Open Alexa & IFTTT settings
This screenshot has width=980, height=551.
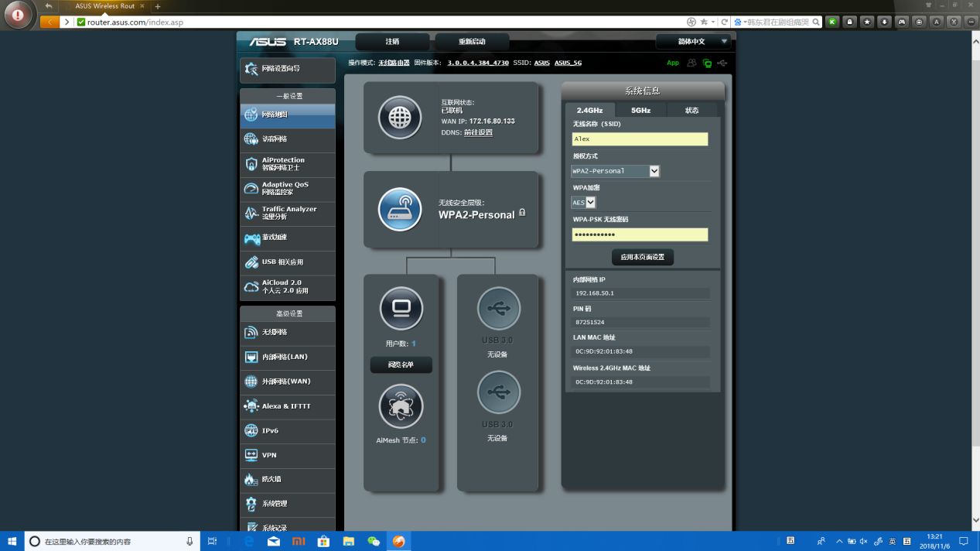[x=288, y=406]
